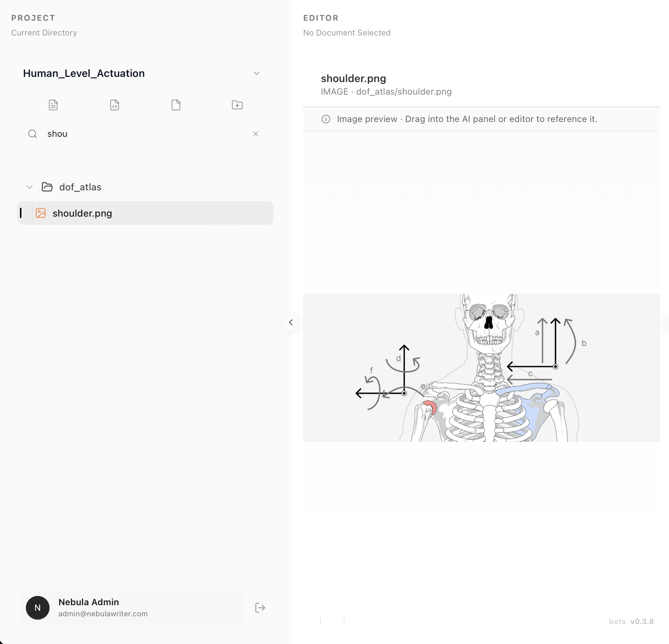This screenshot has height=644, width=669.
Task: Click the 'N' user avatar
Action: point(38,608)
